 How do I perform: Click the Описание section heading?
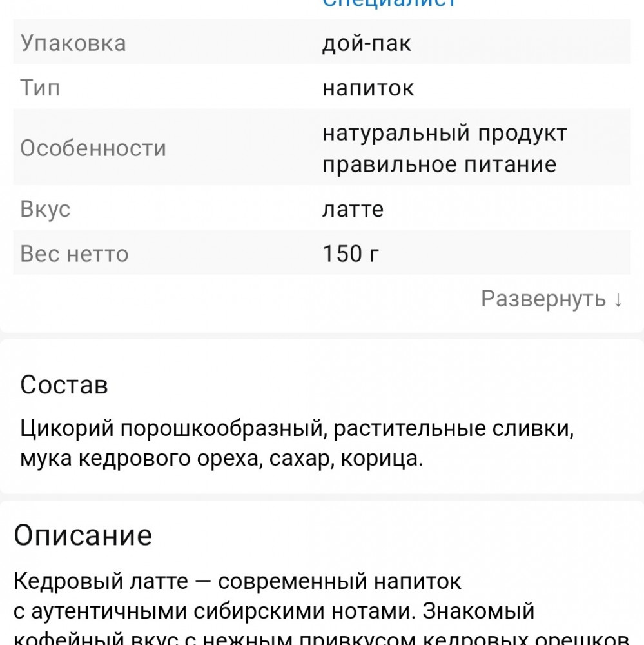click(x=83, y=535)
